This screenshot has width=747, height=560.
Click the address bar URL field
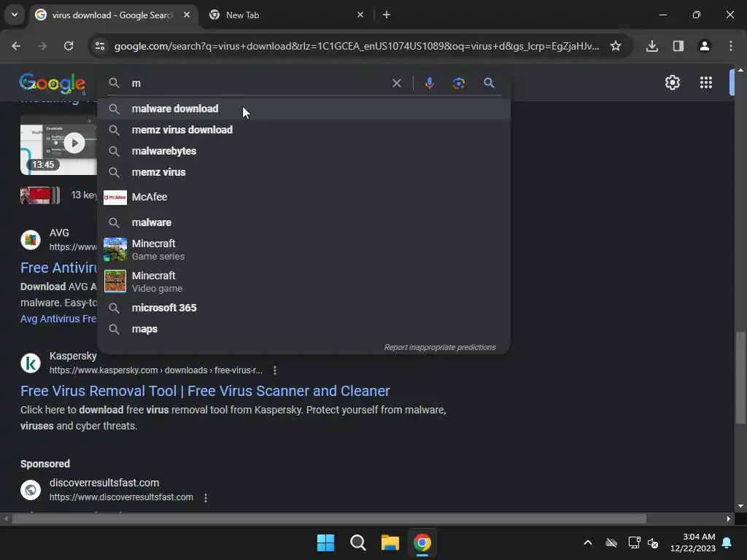click(x=357, y=46)
